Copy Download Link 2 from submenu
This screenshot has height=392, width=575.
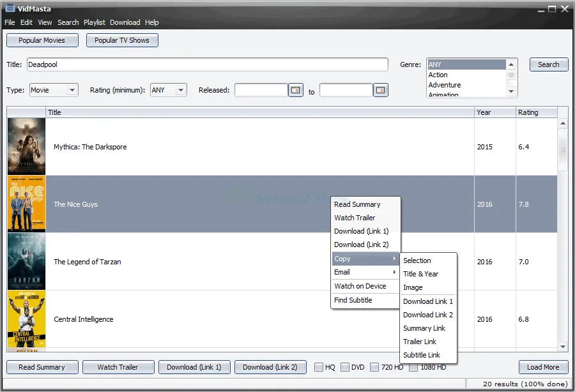coord(428,315)
